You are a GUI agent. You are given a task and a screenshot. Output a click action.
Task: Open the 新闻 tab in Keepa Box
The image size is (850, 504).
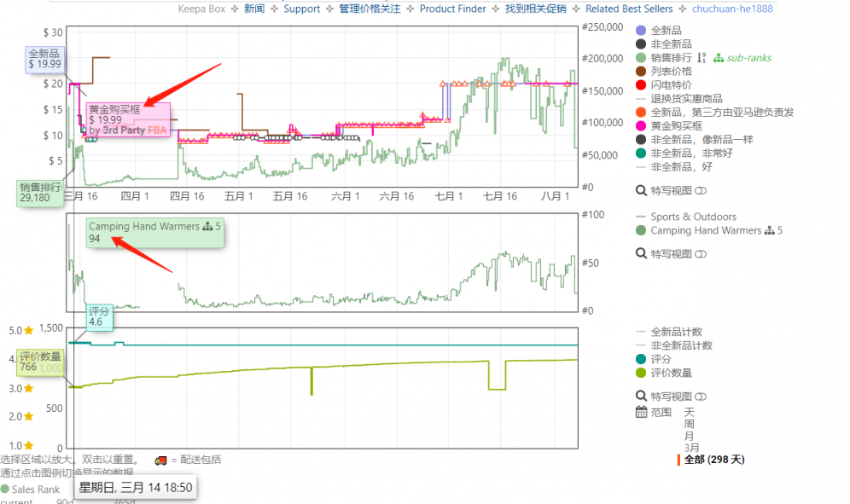(254, 9)
